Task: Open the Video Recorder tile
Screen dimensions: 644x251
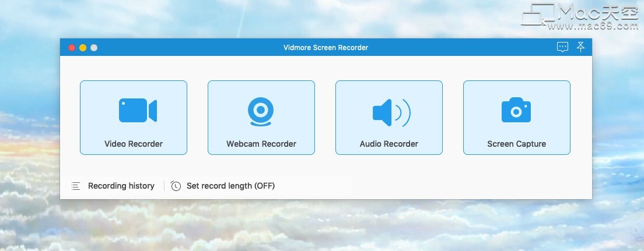Action: 134,118
